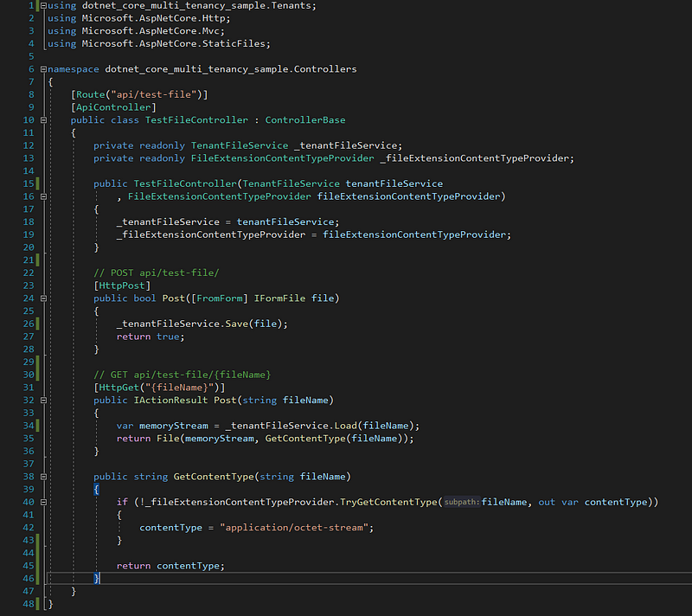Click the 'class' keyword on line 10
Viewport: 692px width, 616px height.
(x=125, y=120)
